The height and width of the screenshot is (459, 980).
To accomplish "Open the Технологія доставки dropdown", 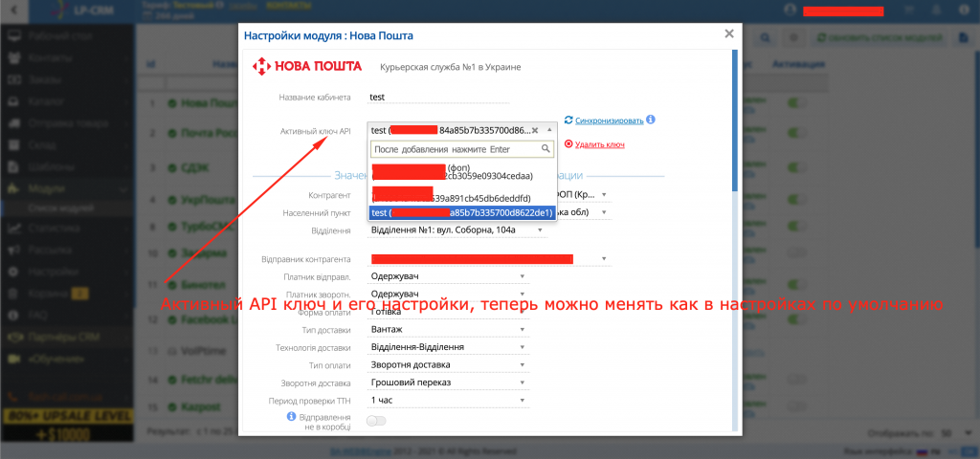I will [448, 346].
